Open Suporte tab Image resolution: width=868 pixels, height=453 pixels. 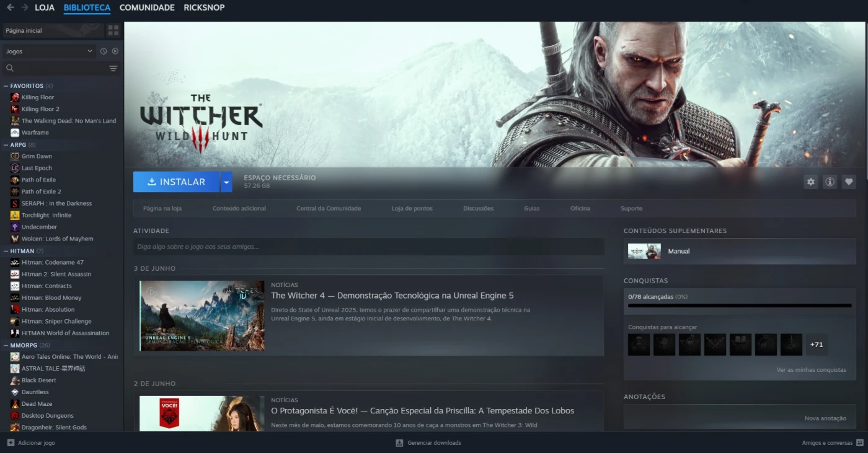pyautogui.click(x=632, y=208)
